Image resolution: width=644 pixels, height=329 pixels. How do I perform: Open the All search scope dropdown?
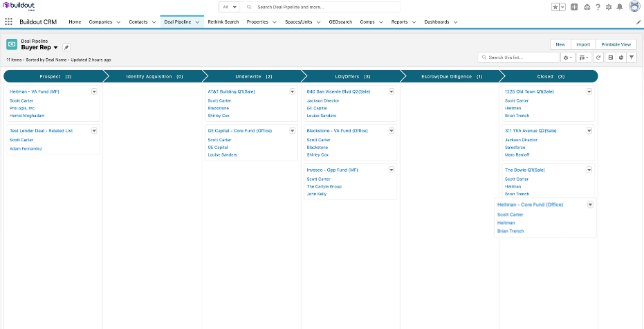tap(230, 7)
